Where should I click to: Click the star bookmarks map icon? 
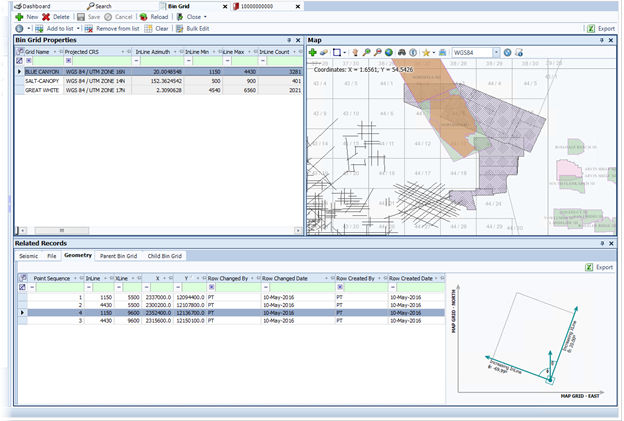(x=426, y=53)
